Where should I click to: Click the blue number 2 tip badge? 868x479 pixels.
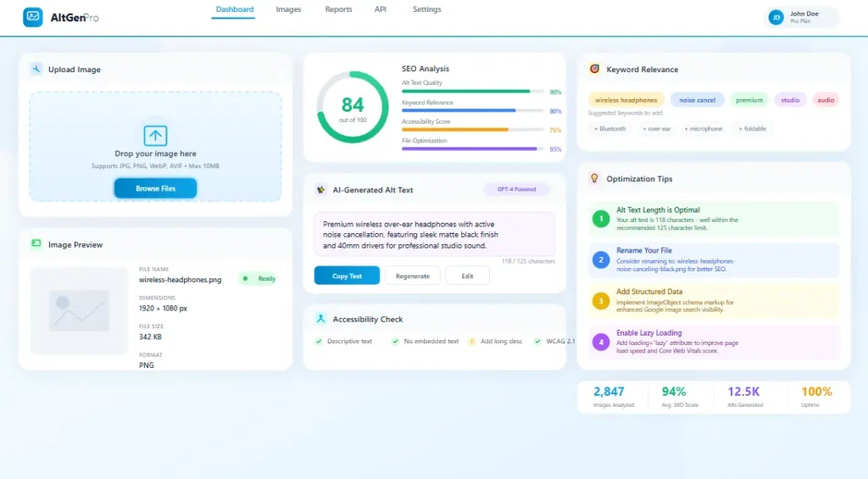coord(601,259)
